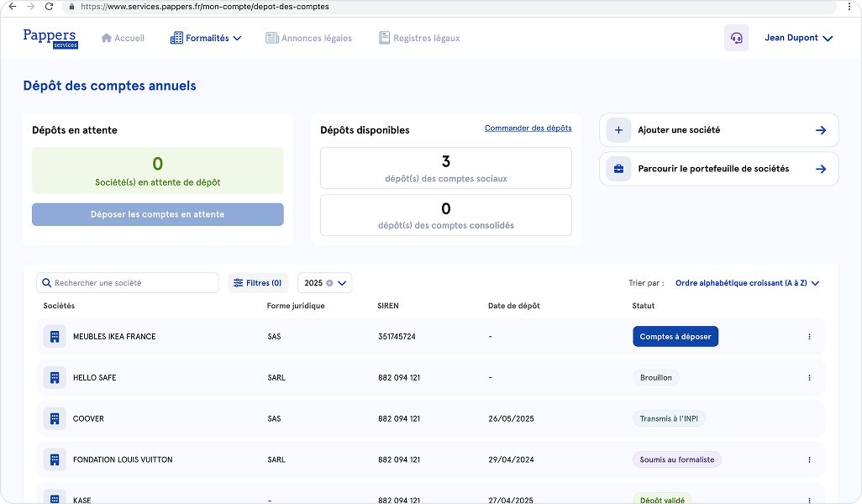The width and height of the screenshot is (862, 504).
Task: Open the Commander des dépôts link
Action: [528, 128]
